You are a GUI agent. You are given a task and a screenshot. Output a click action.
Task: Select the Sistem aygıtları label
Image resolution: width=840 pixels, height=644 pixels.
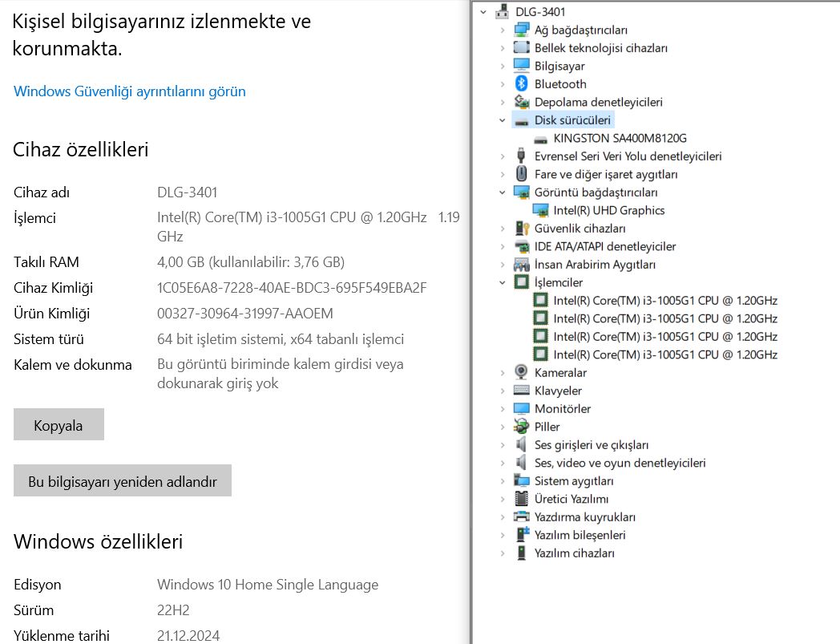click(574, 481)
